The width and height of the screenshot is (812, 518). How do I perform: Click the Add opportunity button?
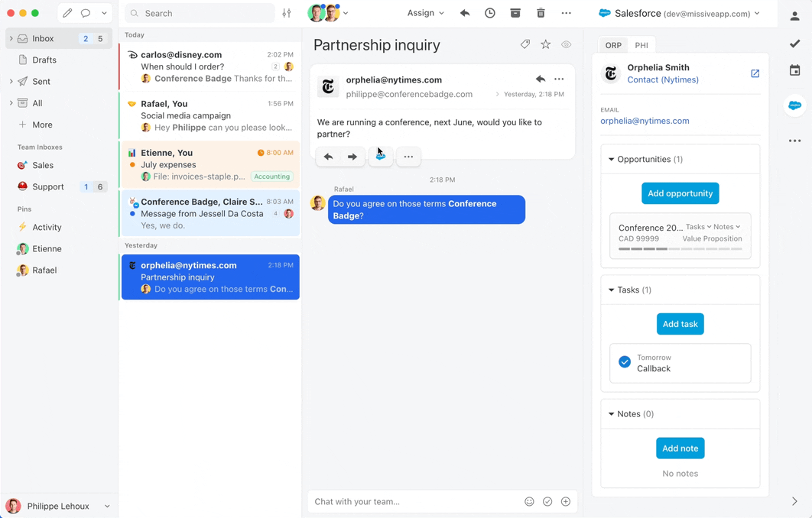[680, 193]
